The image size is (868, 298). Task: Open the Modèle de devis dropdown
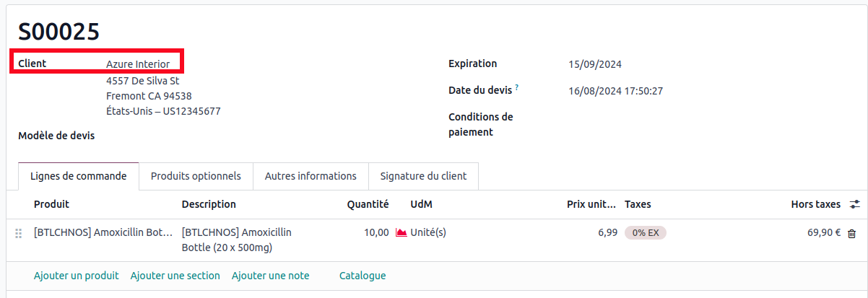click(217, 135)
